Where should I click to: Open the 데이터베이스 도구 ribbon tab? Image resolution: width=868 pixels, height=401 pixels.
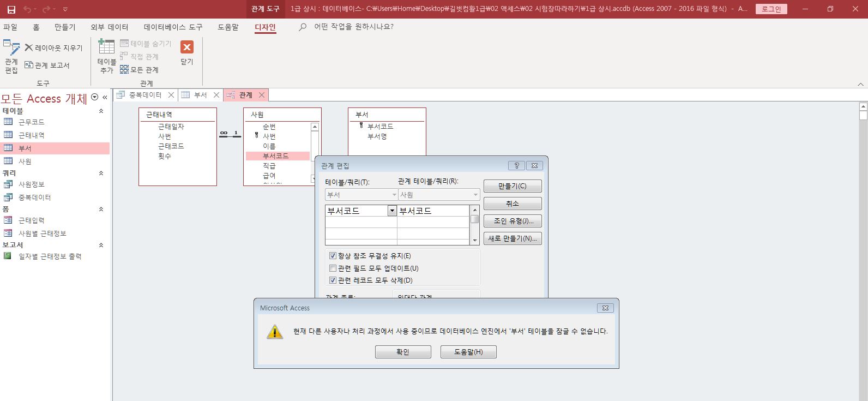click(173, 27)
